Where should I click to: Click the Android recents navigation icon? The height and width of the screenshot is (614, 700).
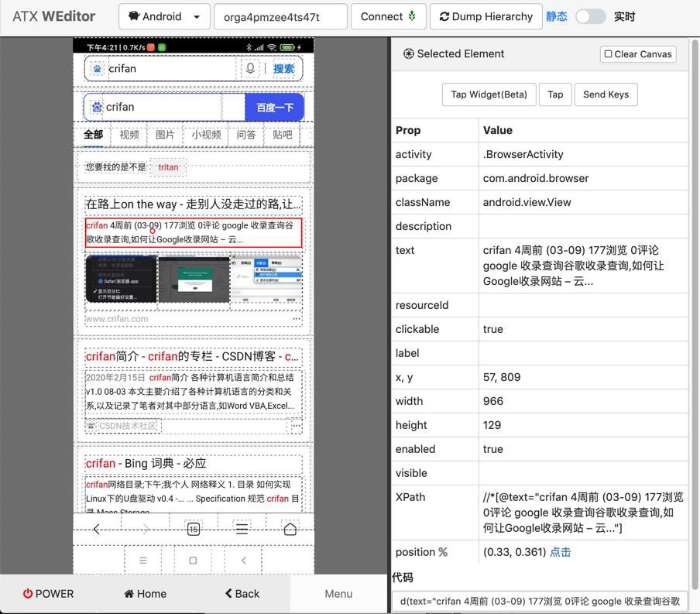click(142, 561)
